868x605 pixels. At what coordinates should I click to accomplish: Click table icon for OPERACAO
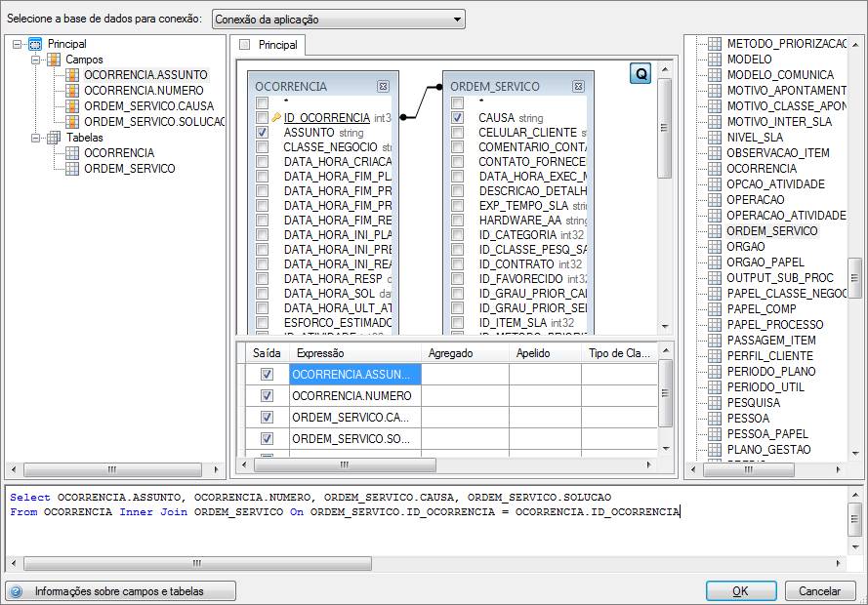(x=715, y=199)
